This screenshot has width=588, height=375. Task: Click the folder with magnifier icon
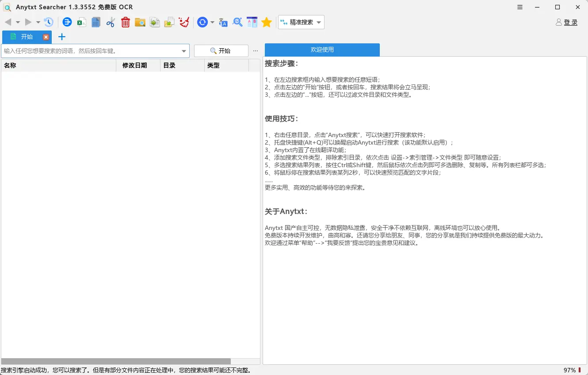pyautogui.click(x=140, y=22)
